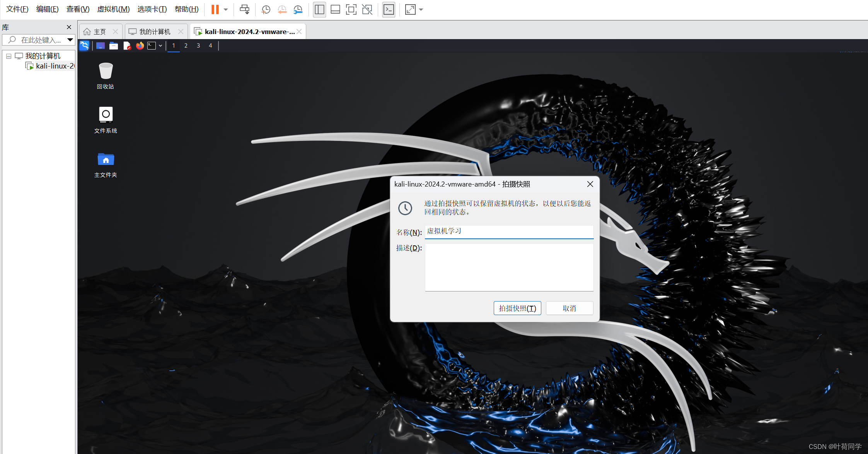Image resolution: width=868 pixels, height=454 pixels.
Task: Open the 文件(F) menu
Action: (x=17, y=9)
